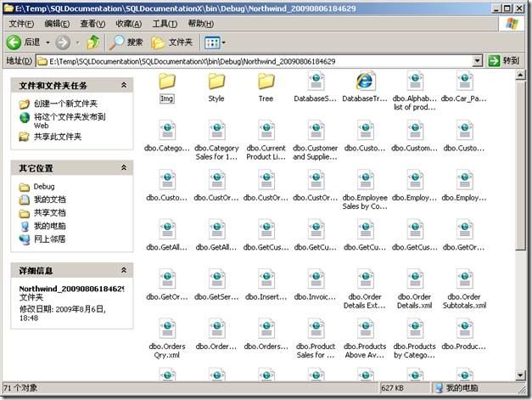Select dbo.Order Details.xml file
The width and height of the screenshot is (532, 400).
(x=415, y=289)
